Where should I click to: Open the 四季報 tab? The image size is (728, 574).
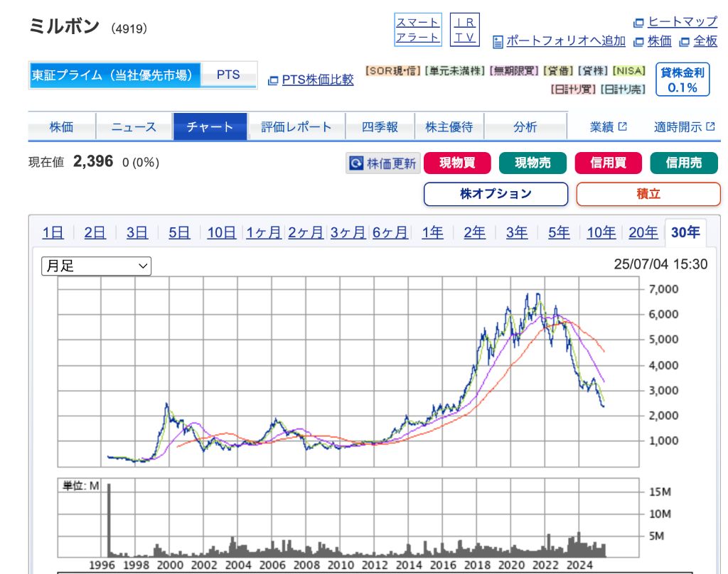(380, 126)
